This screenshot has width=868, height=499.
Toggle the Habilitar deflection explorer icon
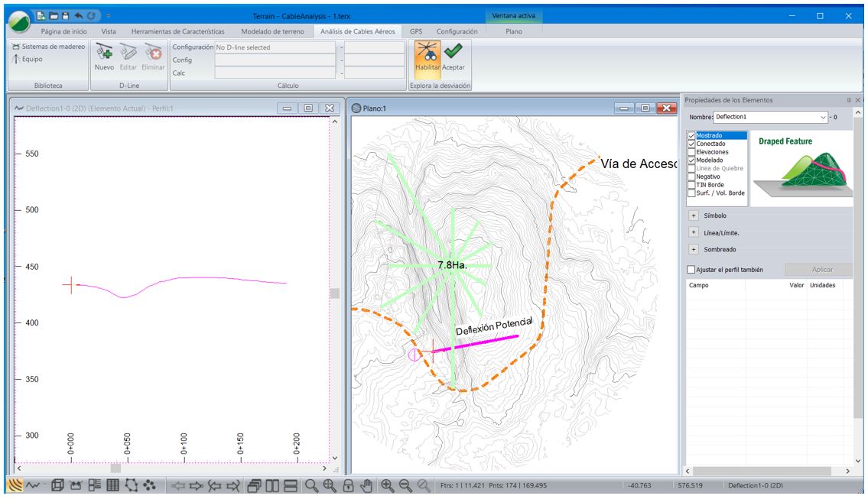[427, 53]
